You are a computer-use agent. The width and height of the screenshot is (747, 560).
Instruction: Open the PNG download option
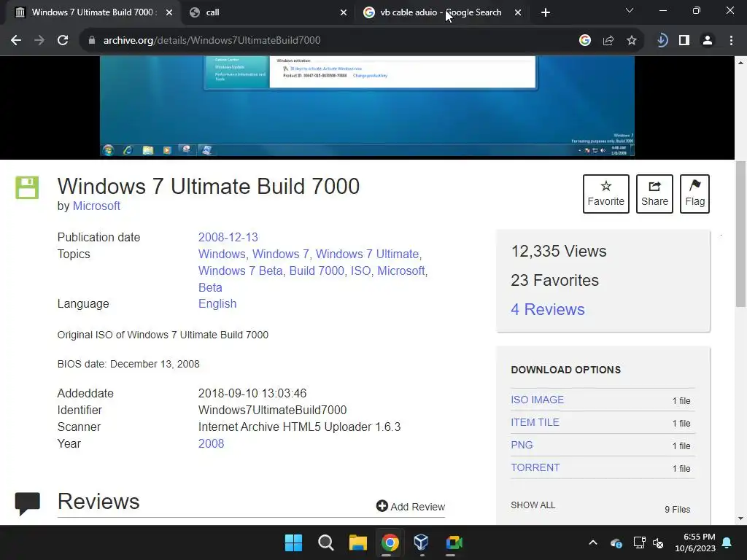pyautogui.click(x=522, y=445)
